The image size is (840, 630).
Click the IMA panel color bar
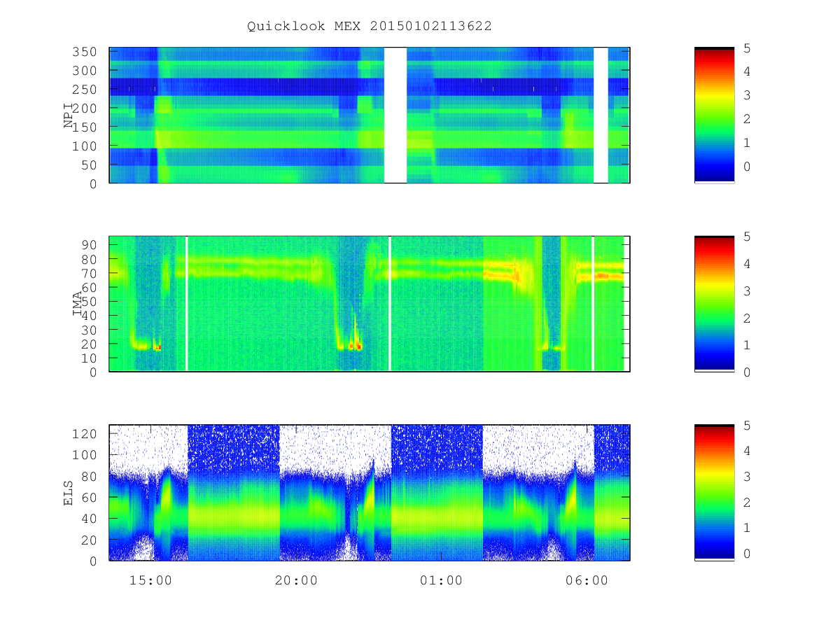[714, 304]
